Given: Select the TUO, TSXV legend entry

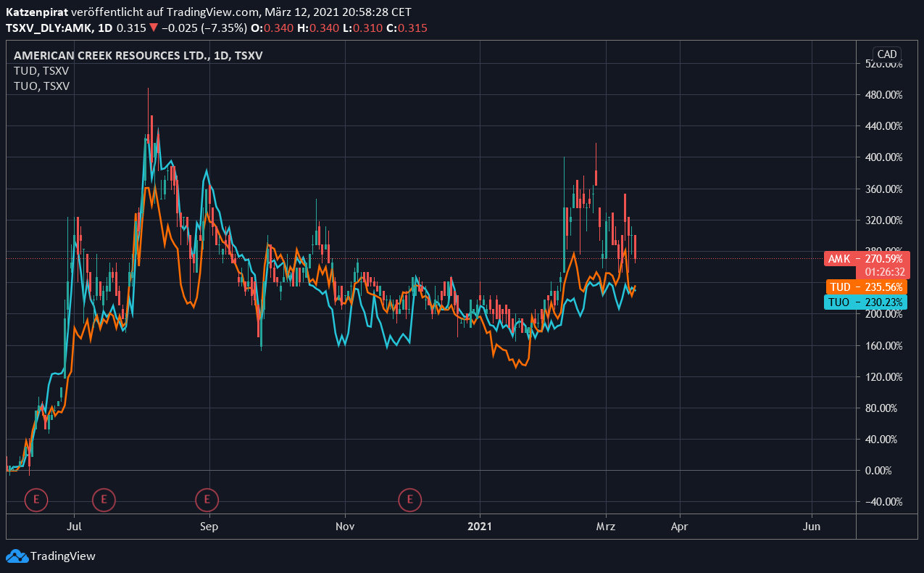Looking at the screenshot, I should [x=42, y=86].
